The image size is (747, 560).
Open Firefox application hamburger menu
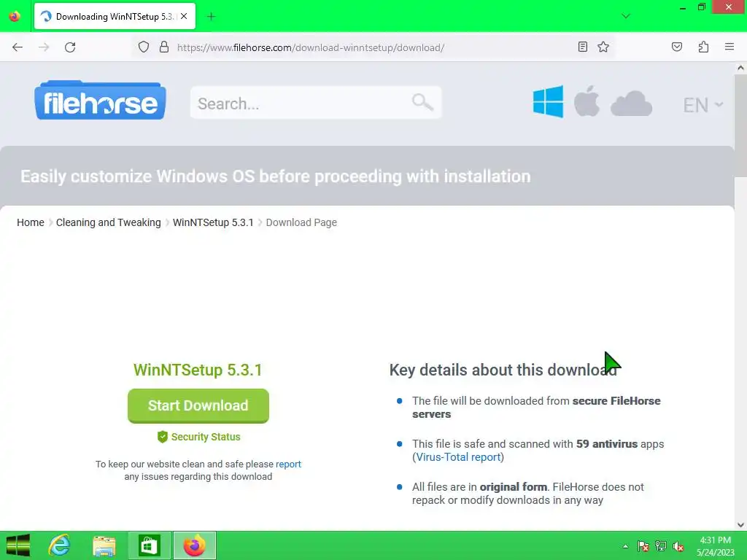pos(729,47)
